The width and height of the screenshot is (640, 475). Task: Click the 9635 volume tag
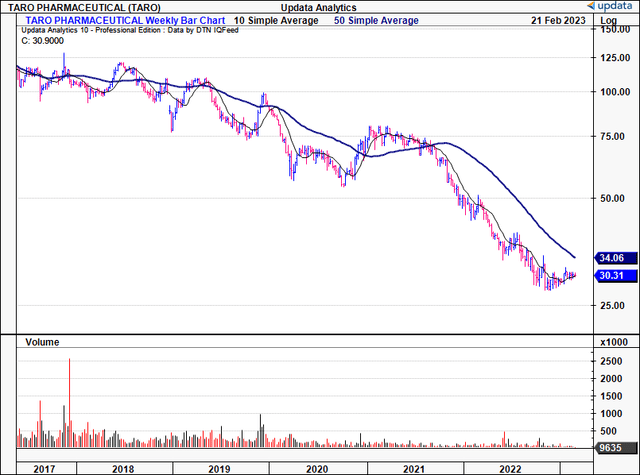(x=616, y=448)
